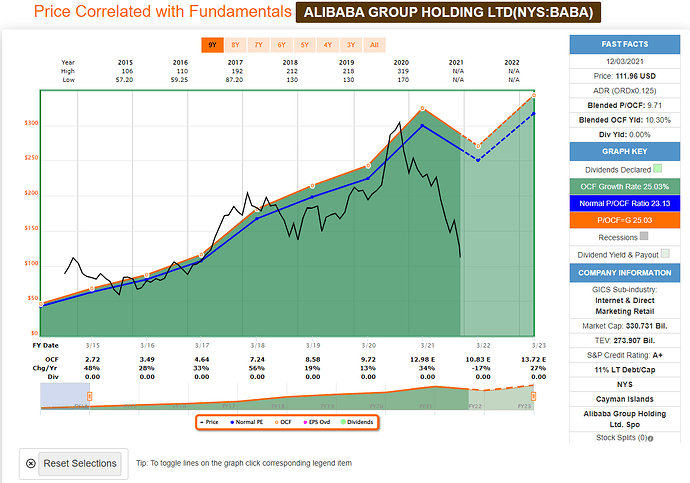This screenshot has width=690, height=483.
Task: Select the 3Y time range tab
Action: (351, 45)
